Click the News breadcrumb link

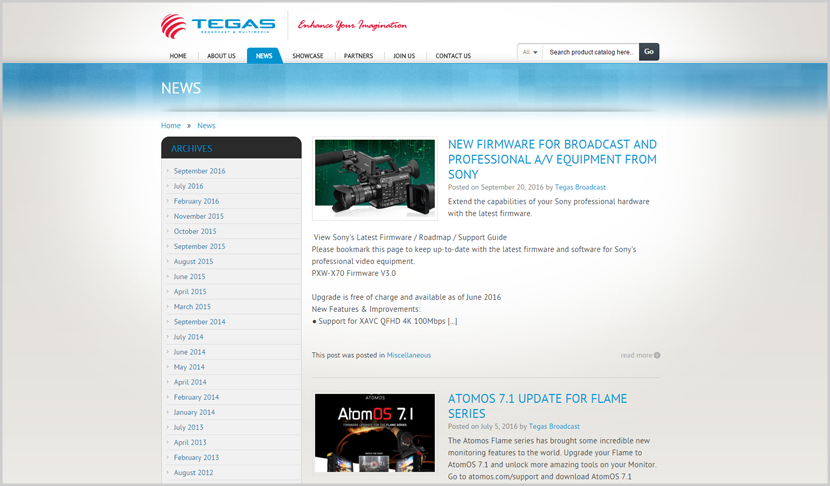pos(206,125)
